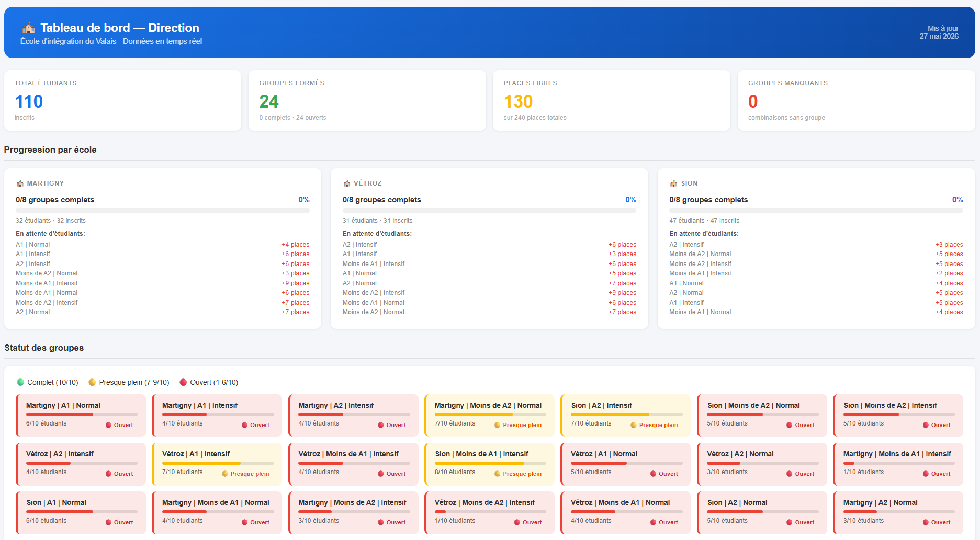The image size is (980, 540).
Task: Click the 31 étudiants · 31 inscrits text
Action: [x=377, y=221]
